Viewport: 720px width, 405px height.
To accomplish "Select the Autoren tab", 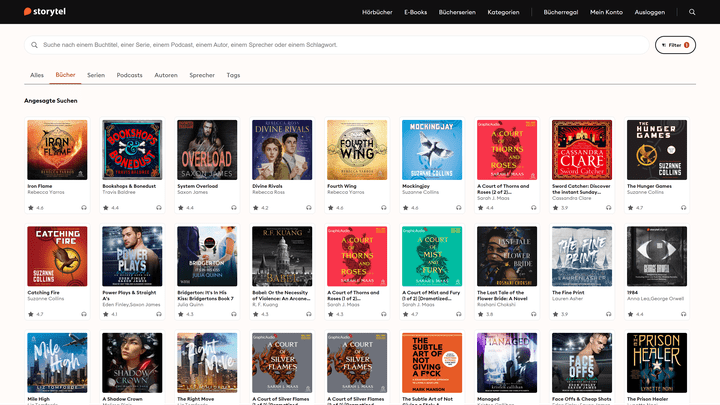I will click(x=166, y=75).
